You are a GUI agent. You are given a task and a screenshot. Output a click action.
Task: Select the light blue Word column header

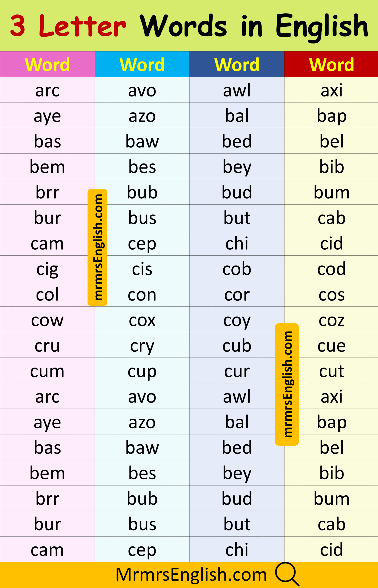click(142, 65)
